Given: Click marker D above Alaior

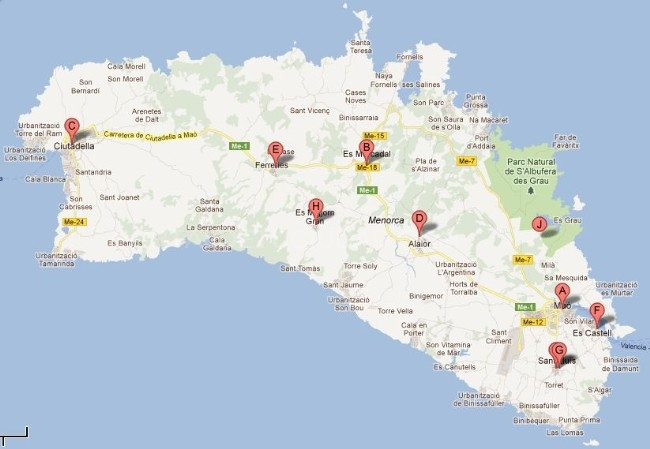Looking at the screenshot, I should pyautogui.click(x=419, y=221).
